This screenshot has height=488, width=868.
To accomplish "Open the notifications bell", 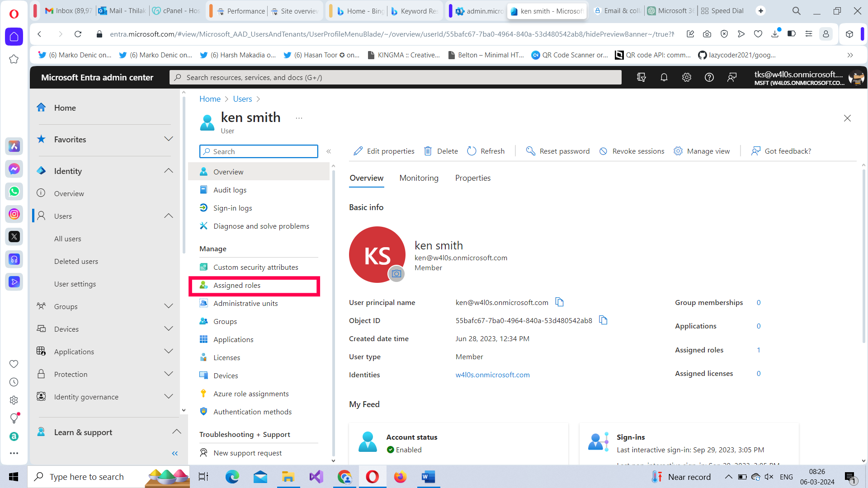I will [x=664, y=77].
